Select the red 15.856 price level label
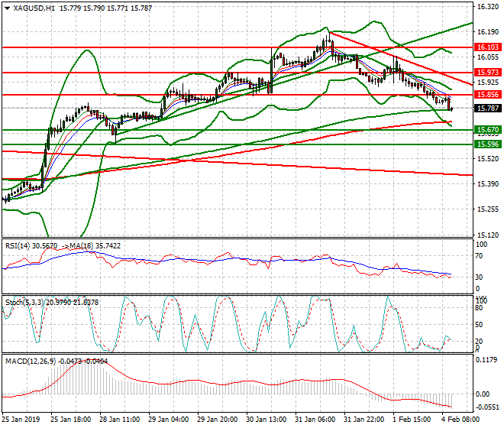The height and width of the screenshot is (428, 504). (488, 94)
